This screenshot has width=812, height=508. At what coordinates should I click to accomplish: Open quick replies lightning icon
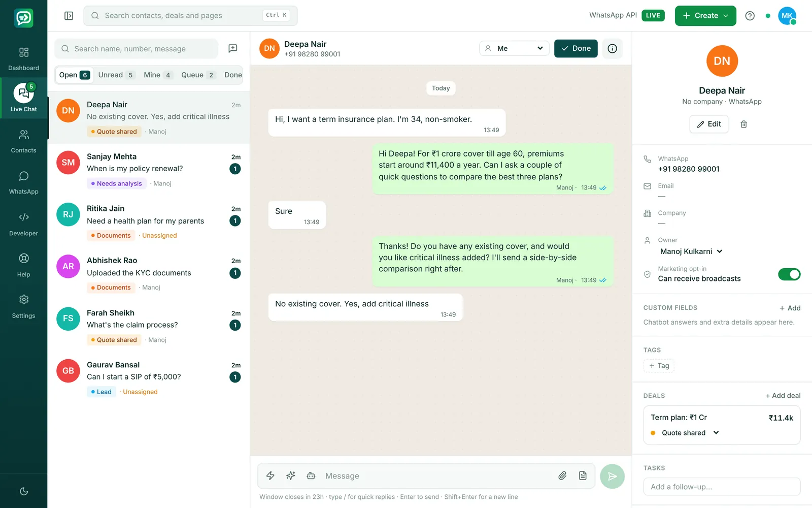[270, 475]
